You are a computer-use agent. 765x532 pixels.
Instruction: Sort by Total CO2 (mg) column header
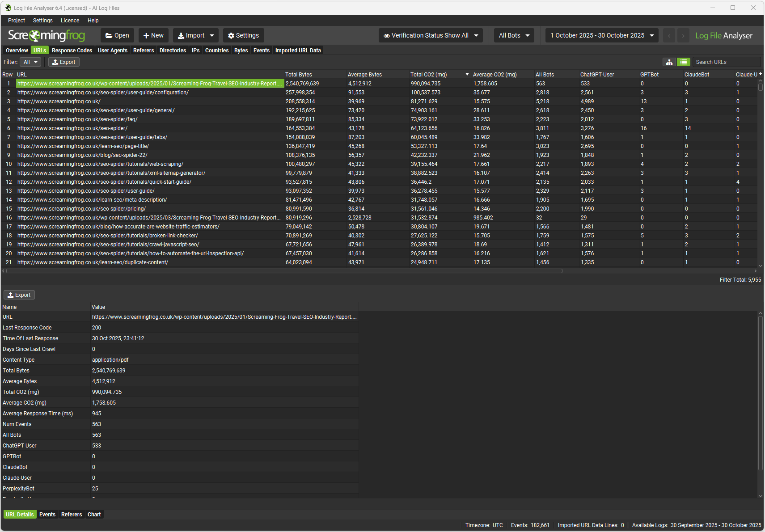tap(428, 75)
